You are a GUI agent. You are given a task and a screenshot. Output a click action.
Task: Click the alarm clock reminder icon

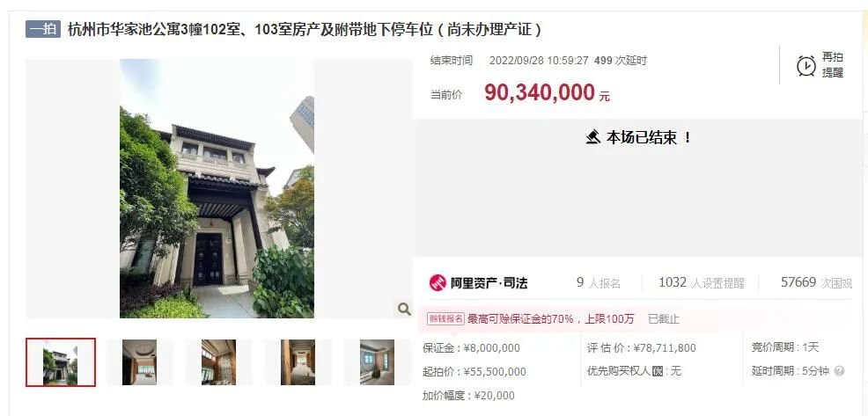coord(805,66)
